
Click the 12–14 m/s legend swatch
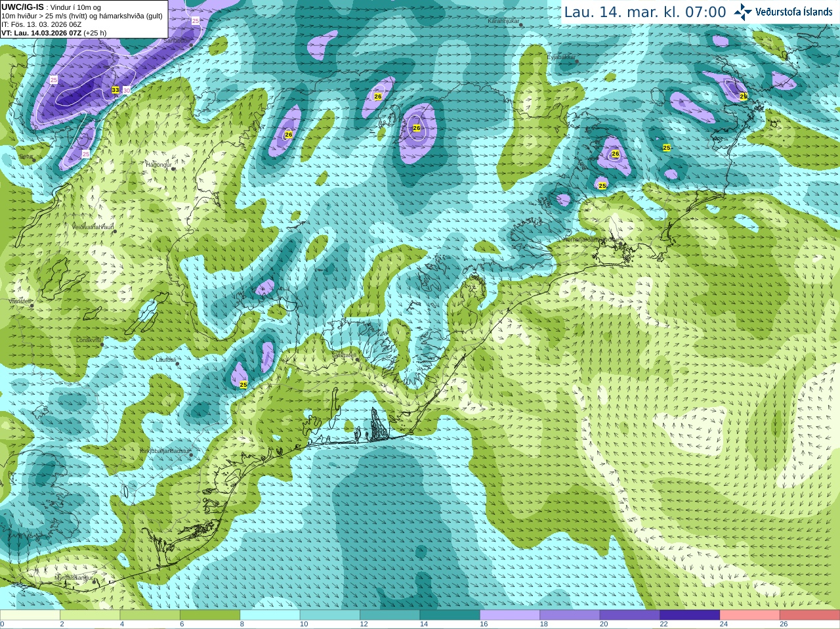390,615
